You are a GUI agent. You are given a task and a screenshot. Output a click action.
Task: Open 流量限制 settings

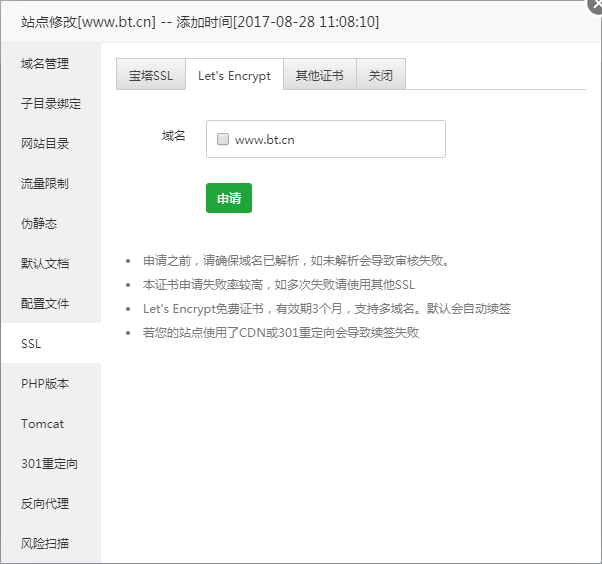pyautogui.click(x=46, y=184)
